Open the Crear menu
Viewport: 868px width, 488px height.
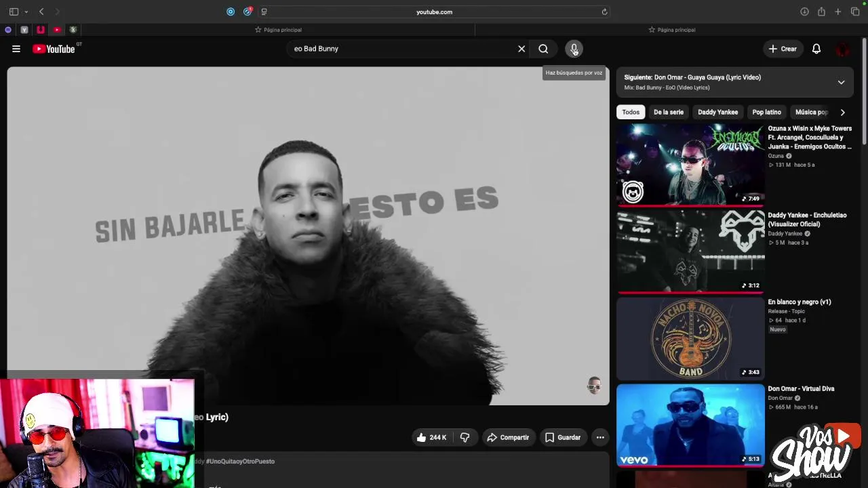tap(783, 49)
